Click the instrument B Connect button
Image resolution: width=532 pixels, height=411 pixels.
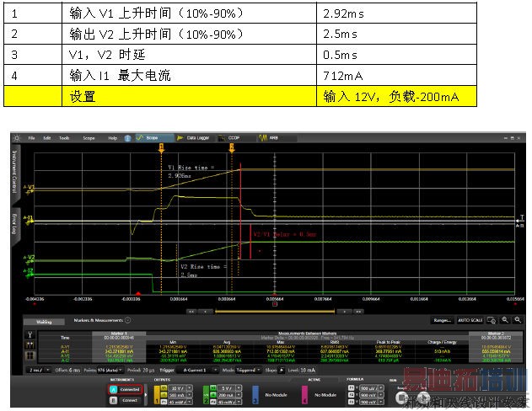click(x=130, y=400)
